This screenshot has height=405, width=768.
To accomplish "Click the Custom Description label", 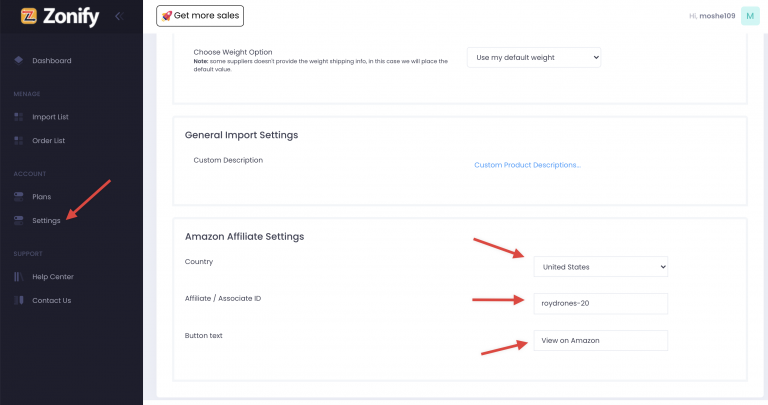I will (228, 160).
